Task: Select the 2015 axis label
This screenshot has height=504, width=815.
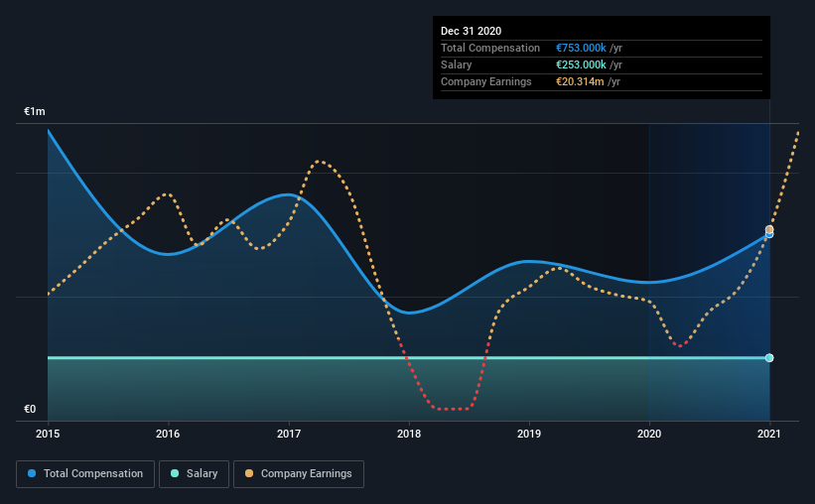Action: point(48,434)
